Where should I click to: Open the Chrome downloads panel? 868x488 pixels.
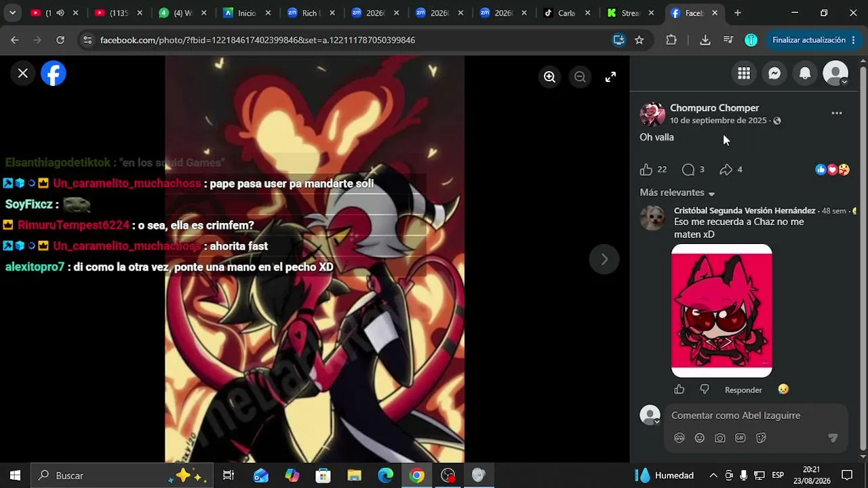[705, 40]
